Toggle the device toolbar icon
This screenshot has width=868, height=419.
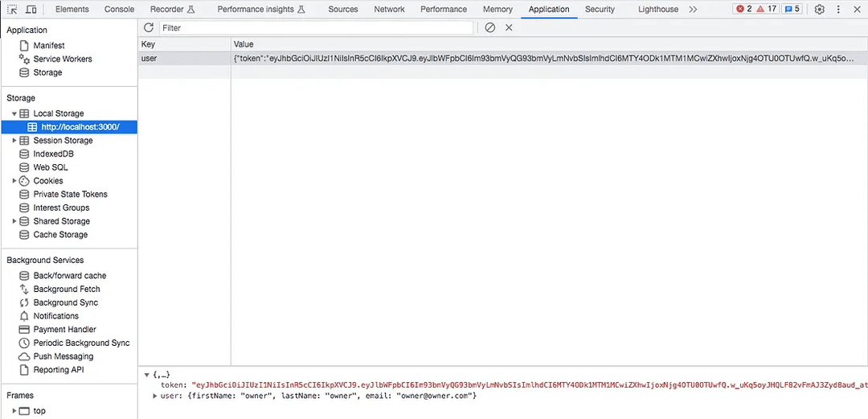(31, 10)
